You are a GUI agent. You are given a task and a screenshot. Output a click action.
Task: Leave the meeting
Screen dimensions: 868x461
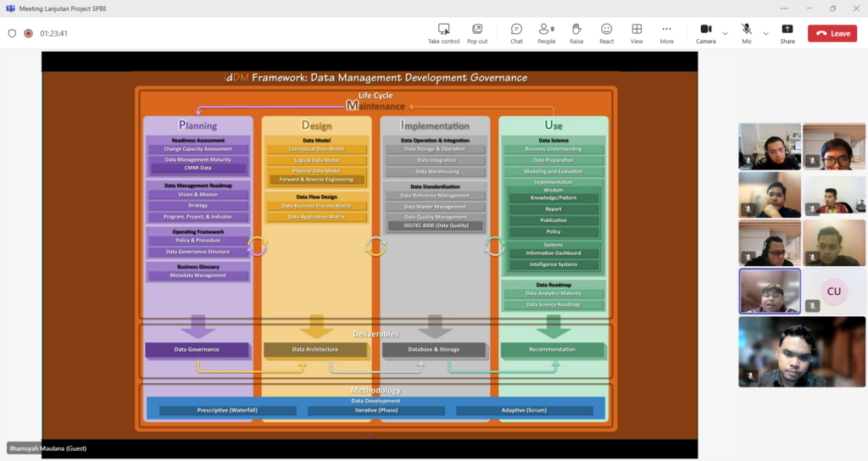pyautogui.click(x=832, y=33)
